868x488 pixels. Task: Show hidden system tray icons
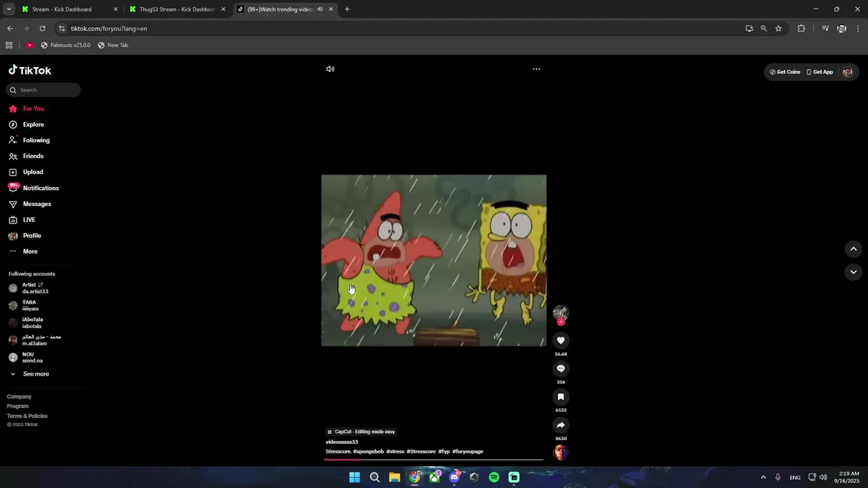763,477
